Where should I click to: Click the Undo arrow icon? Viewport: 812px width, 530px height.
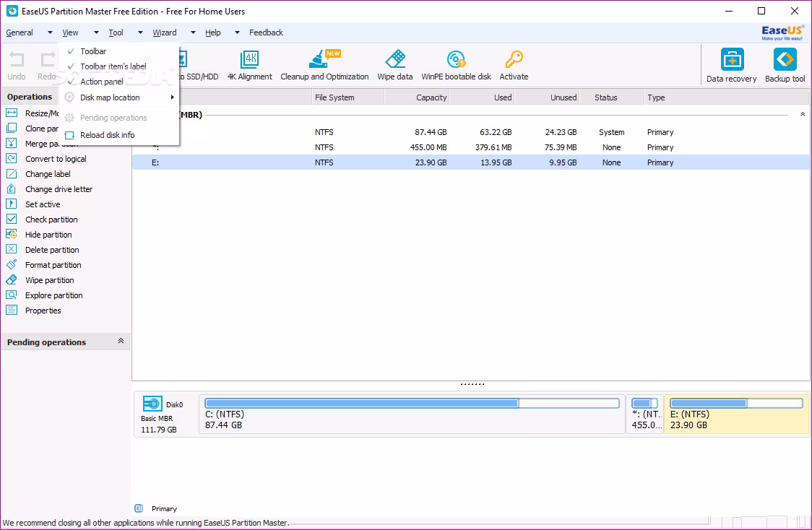coord(17,59)
